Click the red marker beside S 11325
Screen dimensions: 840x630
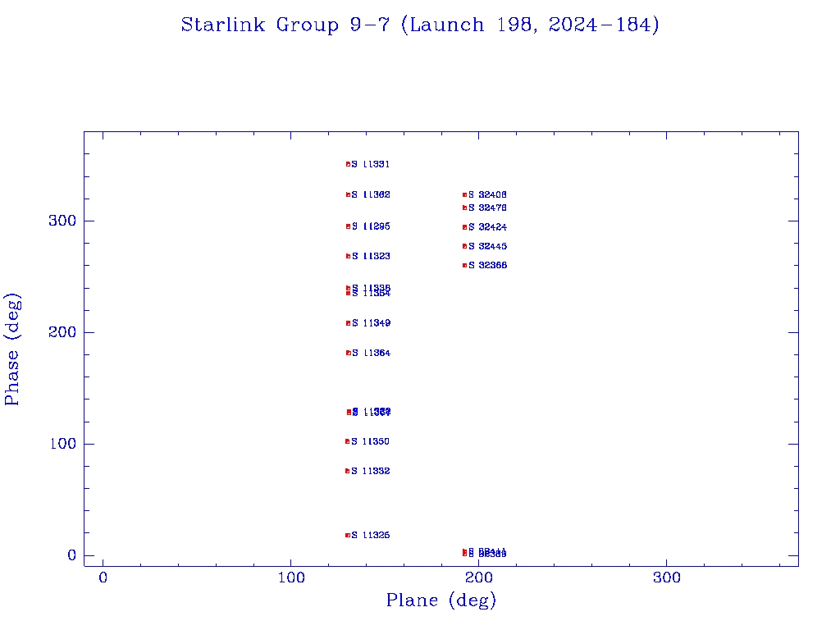pyautogui.click(x=348, y=535)
